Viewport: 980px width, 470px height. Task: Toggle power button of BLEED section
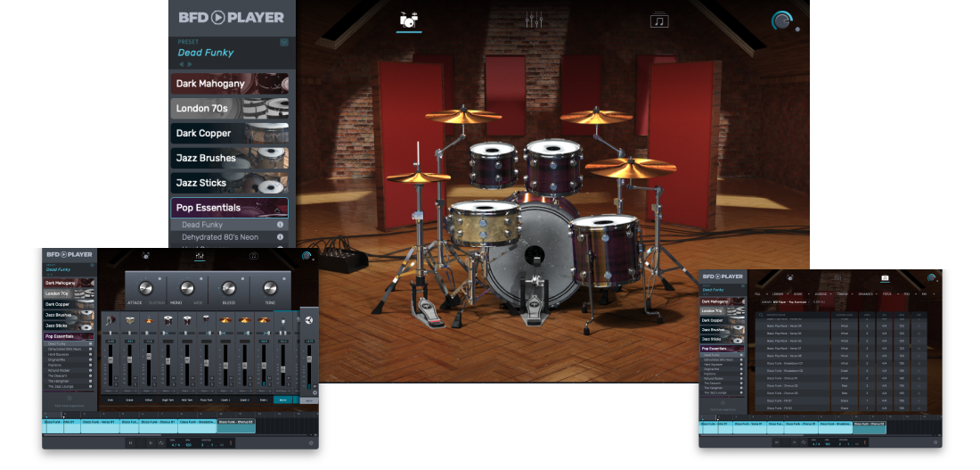242,279
